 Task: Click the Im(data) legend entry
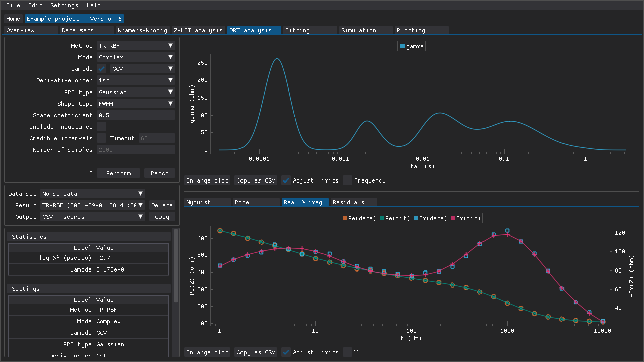(431, 218)
